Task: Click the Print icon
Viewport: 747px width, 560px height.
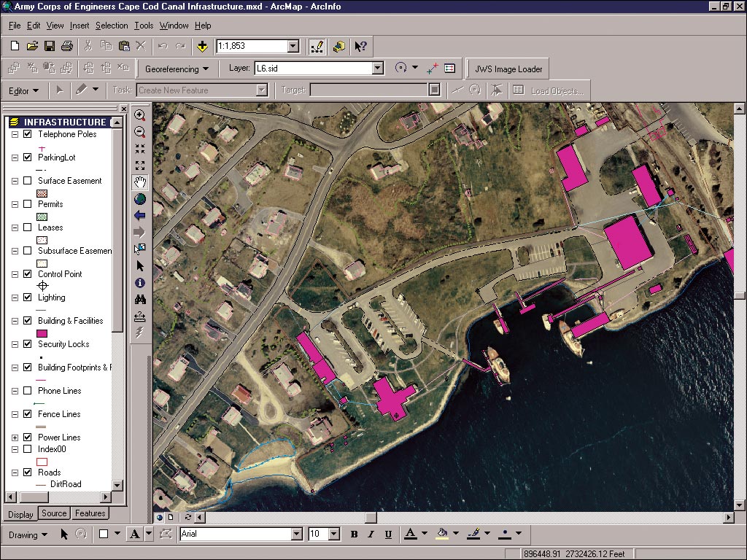Action: coord(67,46)
